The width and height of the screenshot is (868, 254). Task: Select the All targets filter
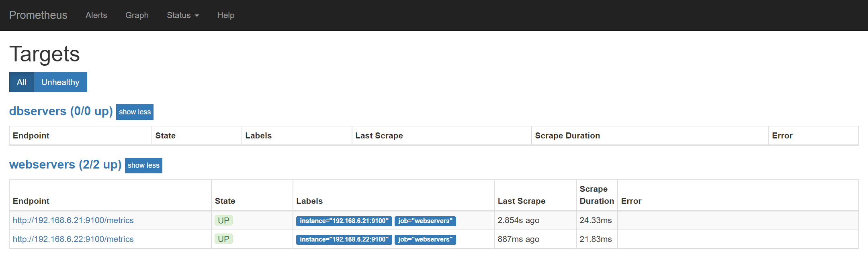[22, 82]
